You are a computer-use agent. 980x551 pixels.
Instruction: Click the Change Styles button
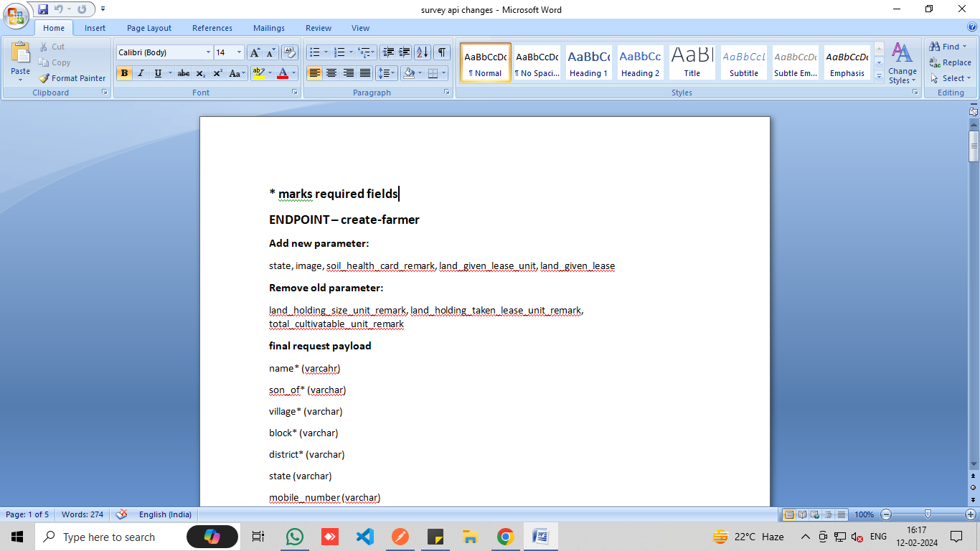[903, 63]
